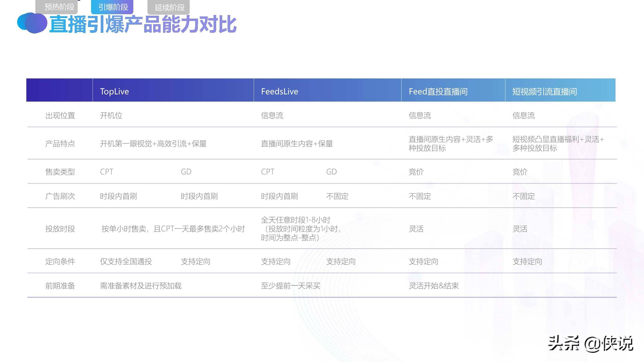
Task: Click 灵活 in the 短视频引流直播间 column
Action: point(520,229)
